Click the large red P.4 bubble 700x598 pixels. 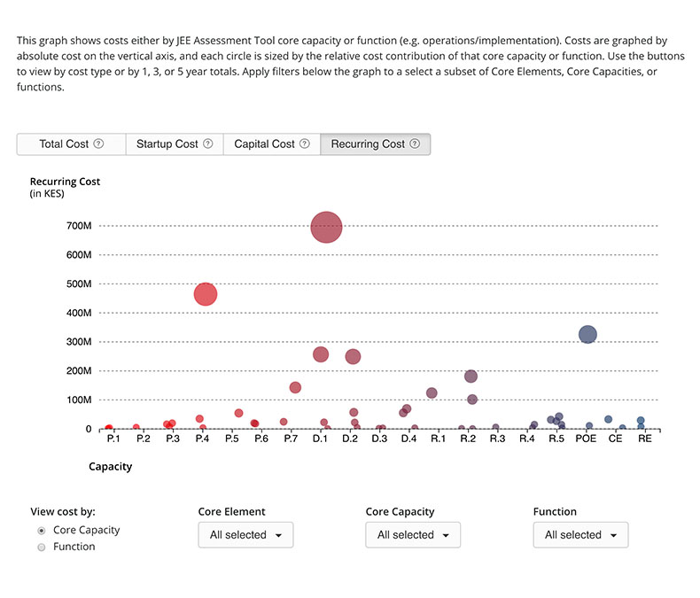click(x=206, y=294)
